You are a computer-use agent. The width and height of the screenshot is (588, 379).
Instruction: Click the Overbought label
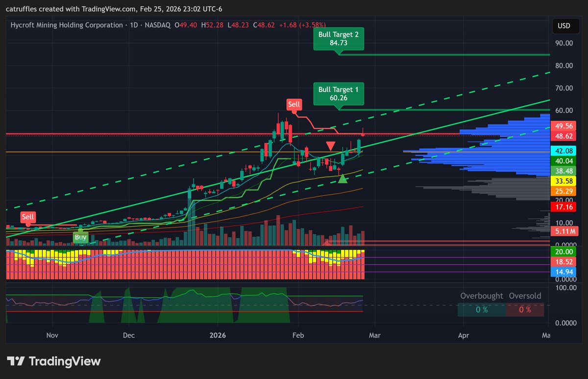click(482, 296)
